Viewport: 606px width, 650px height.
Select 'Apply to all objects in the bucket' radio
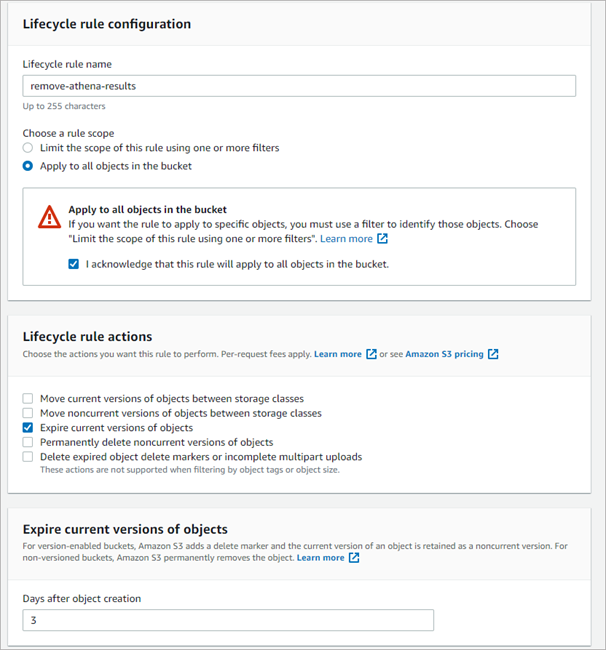28,166
